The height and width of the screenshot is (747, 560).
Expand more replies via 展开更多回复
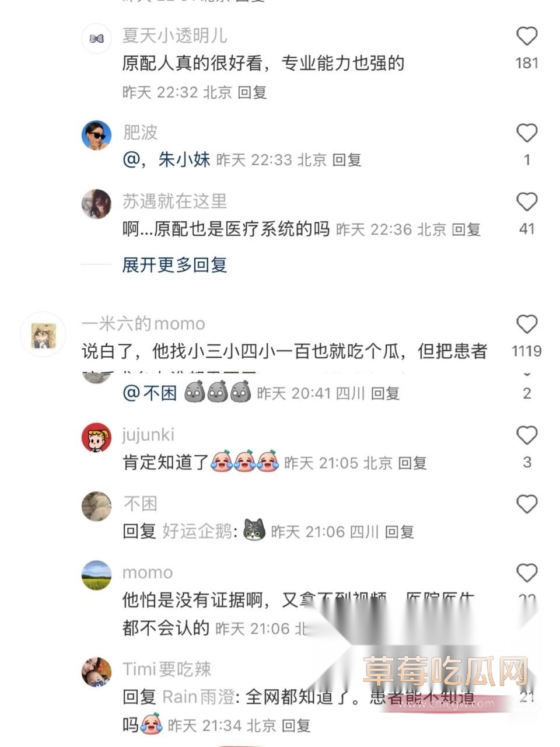[174, 265]
